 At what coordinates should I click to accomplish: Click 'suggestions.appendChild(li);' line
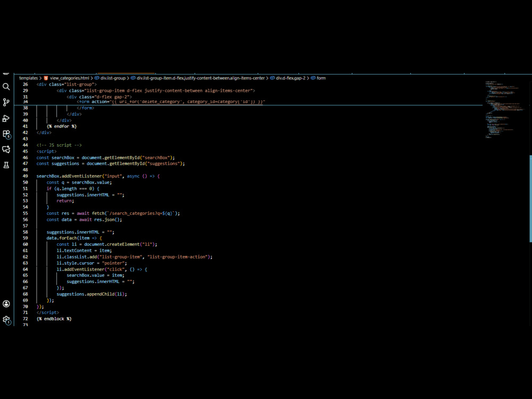pyautogui.click(x=92, y=294)
